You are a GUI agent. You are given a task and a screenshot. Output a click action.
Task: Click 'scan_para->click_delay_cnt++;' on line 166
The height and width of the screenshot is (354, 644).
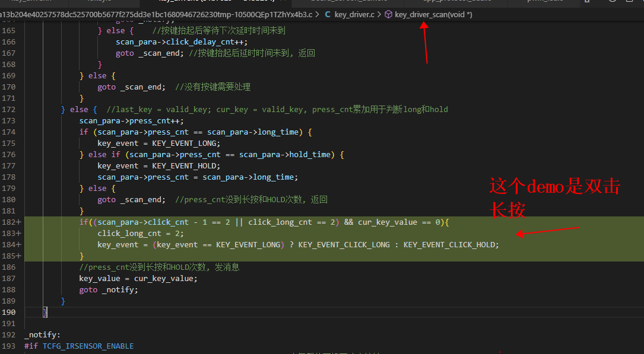coord(182,42)
